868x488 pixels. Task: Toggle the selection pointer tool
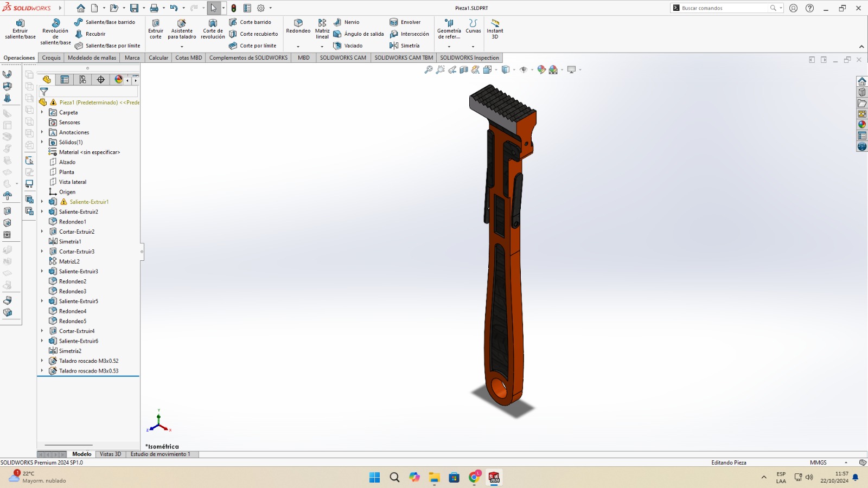[214, 8]
